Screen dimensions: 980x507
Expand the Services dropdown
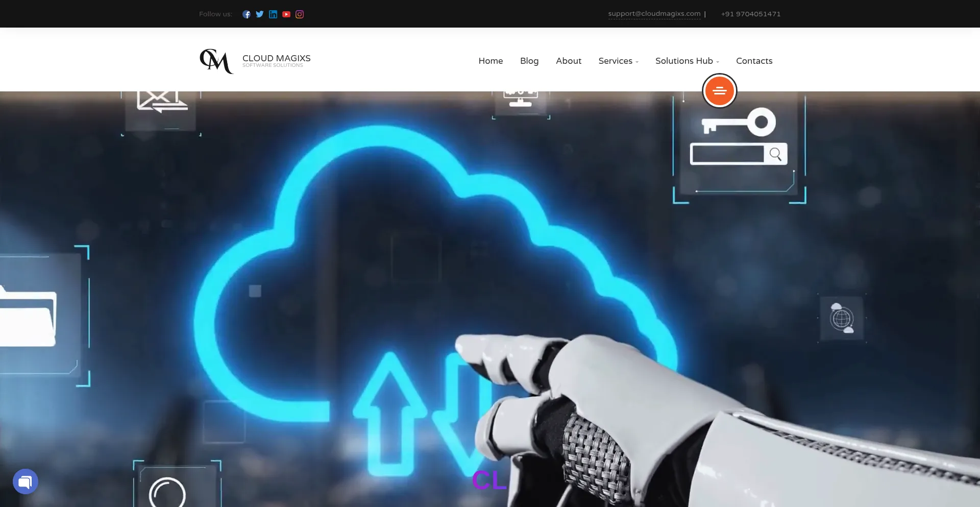click(616, 61)
